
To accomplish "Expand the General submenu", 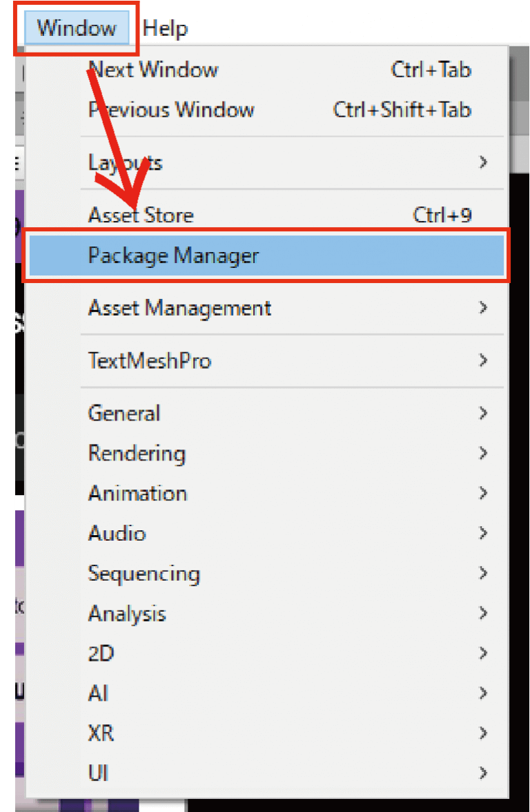I will click(124, 413).
